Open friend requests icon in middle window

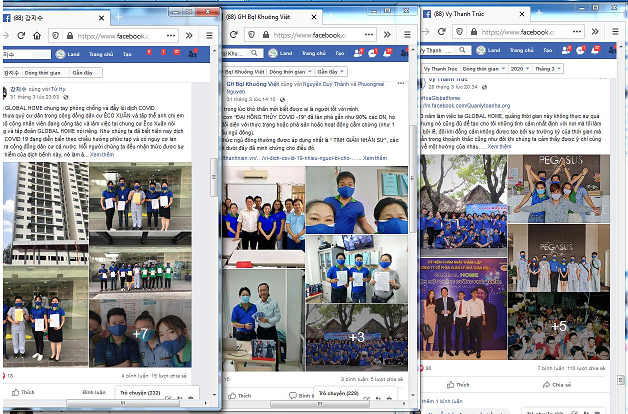click(x=358, y=53)
